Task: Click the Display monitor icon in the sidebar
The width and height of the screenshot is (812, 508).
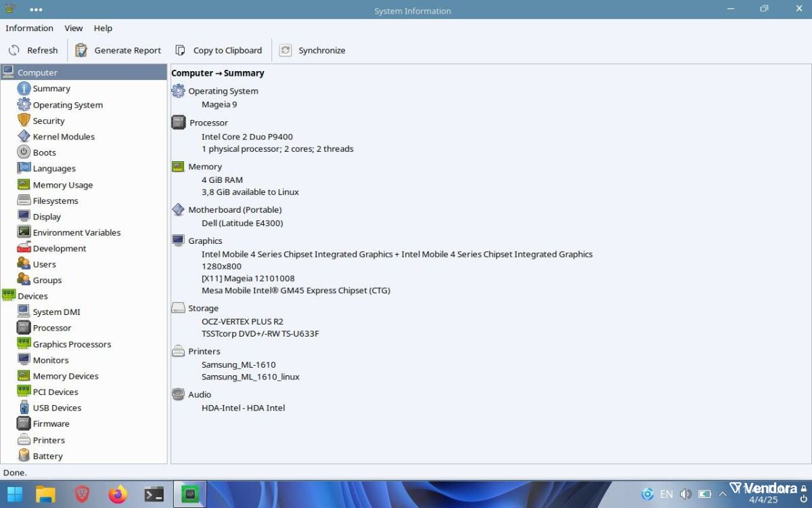Action: (24, 216)
